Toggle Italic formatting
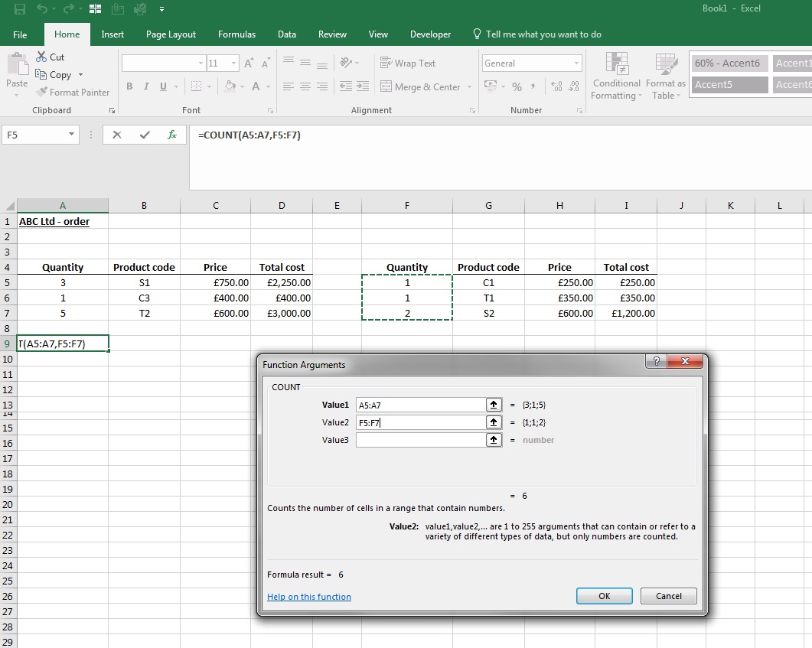Viewport: 812px width, 648px height. pos(146,86)
